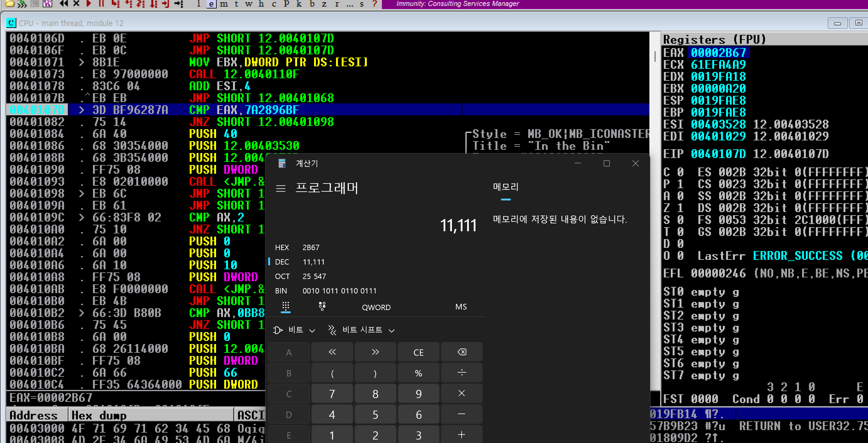
Task: Toggle the Registers (FPU) header view
Action: pos(714,40)
